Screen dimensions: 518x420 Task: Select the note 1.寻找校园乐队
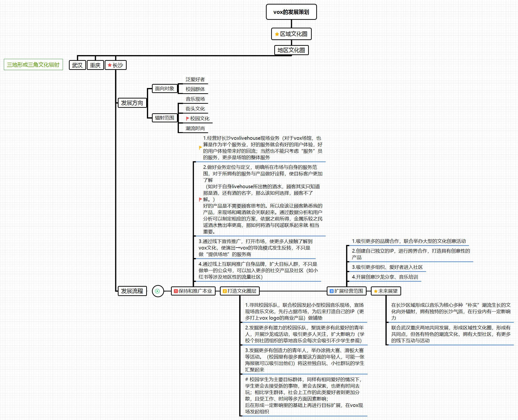[304, 311]
